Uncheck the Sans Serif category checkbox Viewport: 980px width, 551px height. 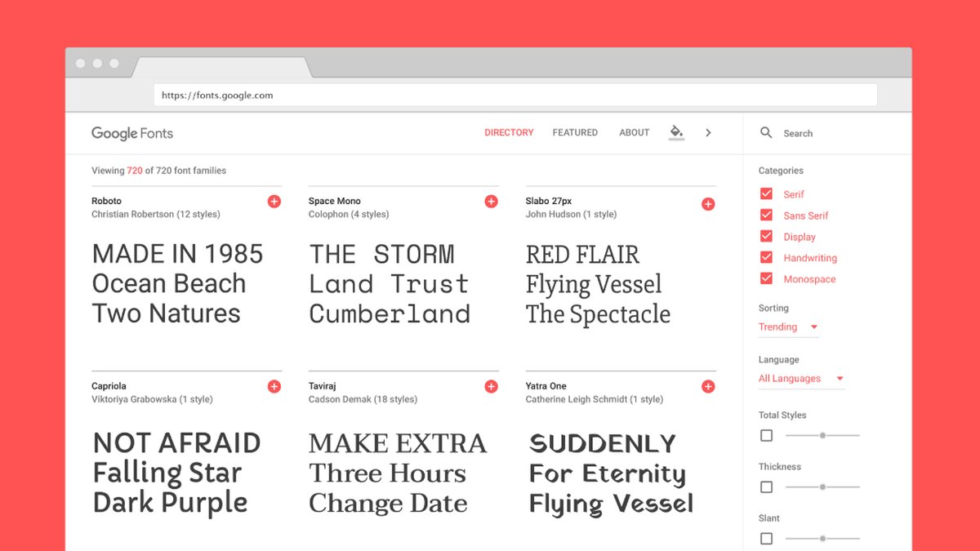[x=766, y=216]
